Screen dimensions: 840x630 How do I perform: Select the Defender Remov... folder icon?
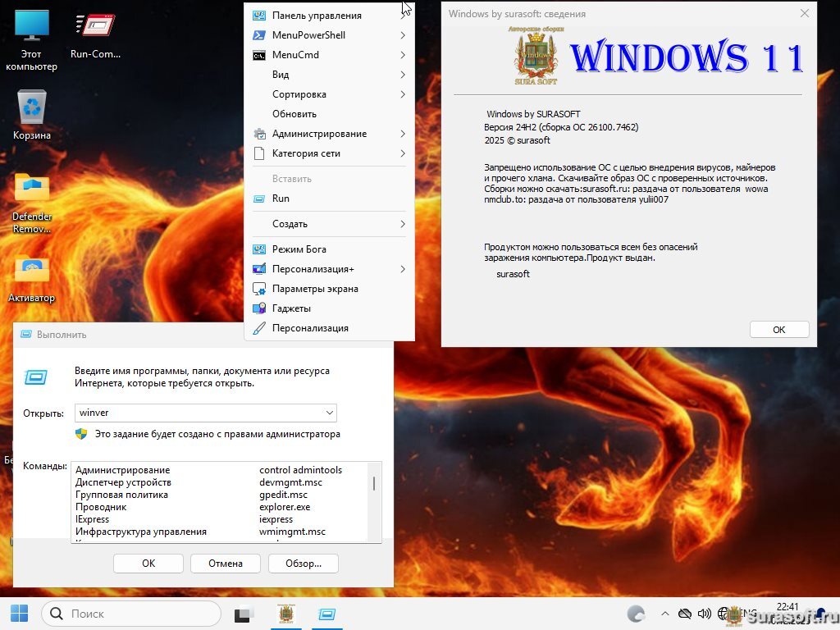(x=32, y=203)
